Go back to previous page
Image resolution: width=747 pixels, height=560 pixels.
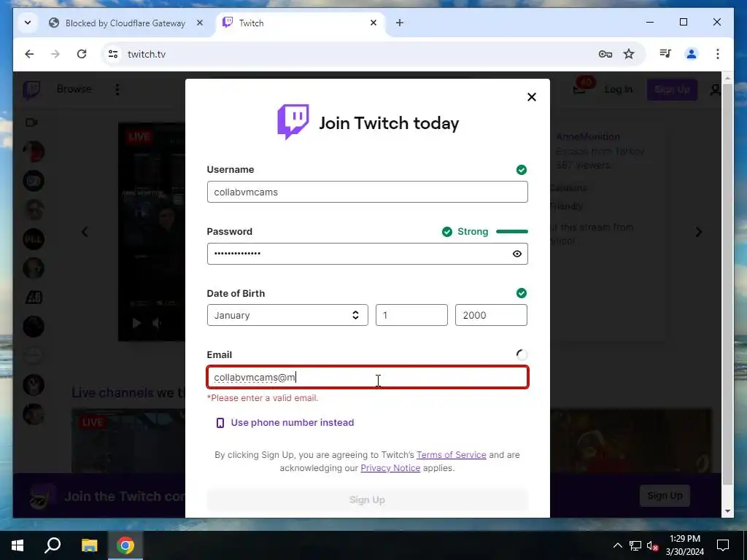coord(29,54)
